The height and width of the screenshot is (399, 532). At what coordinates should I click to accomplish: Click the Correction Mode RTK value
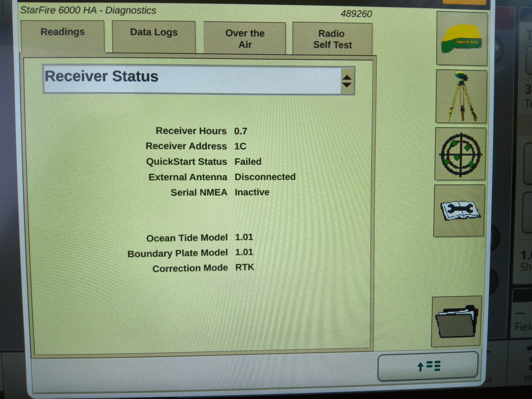coord(245,267)
